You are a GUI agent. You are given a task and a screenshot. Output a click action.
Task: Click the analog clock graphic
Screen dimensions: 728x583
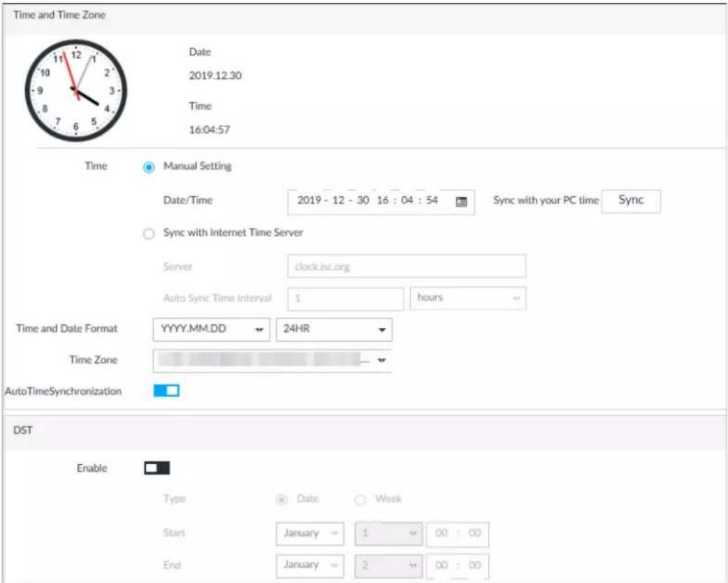click(75, 90)
